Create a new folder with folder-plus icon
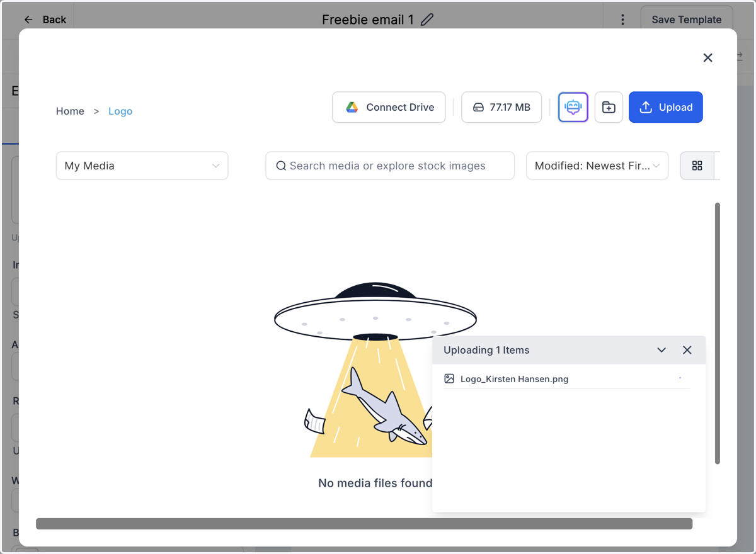This screenshot has height=554, width=756. click(609, 107)
